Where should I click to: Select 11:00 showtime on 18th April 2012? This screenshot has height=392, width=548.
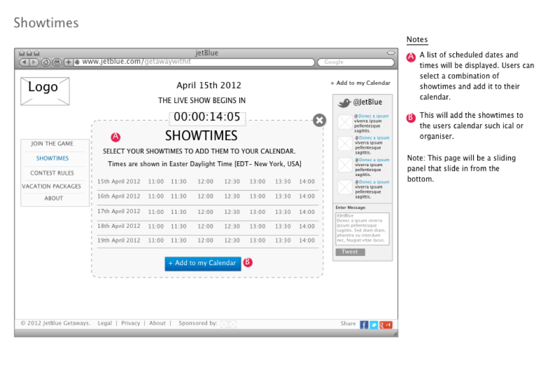coord(156,226)
